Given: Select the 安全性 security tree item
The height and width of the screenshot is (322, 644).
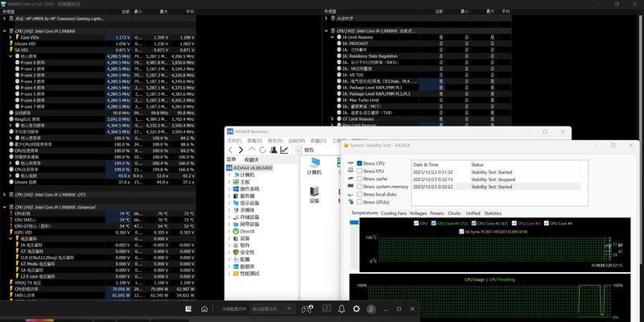Looking at the screenshot, I should point(247,252).
